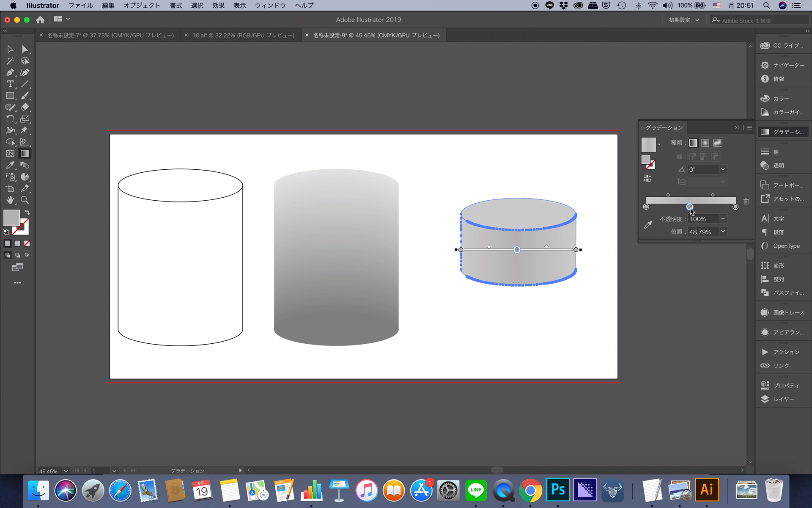The image size is (812, 508).
Task: Open gradient swatch preset dropdown arrow
Action: 659,145
